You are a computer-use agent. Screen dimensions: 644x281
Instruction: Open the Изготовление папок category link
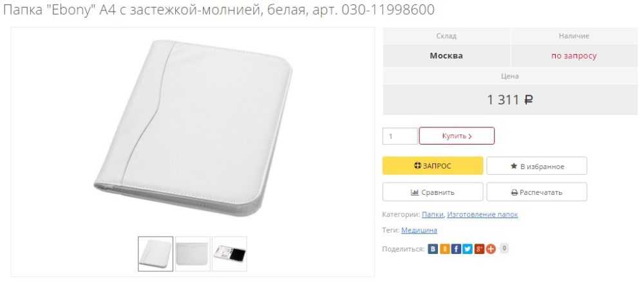point(482,214)
